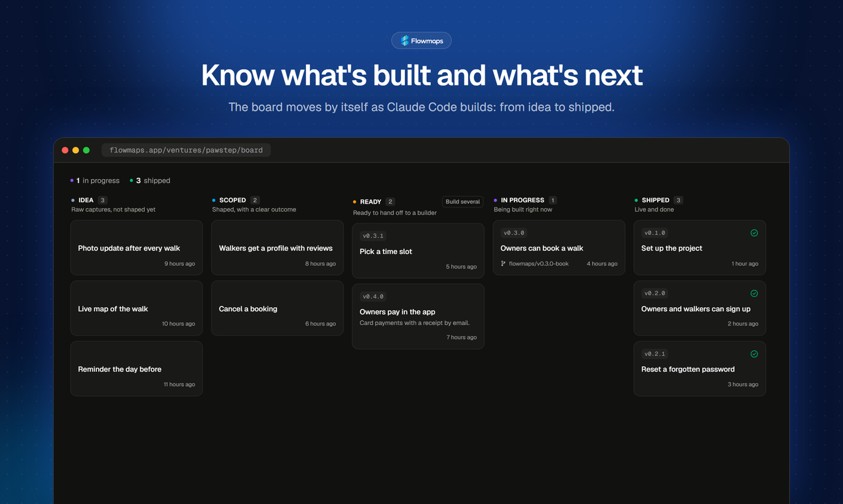
Task: Select the 1 in progress status filter
Action: pos(95,180)
